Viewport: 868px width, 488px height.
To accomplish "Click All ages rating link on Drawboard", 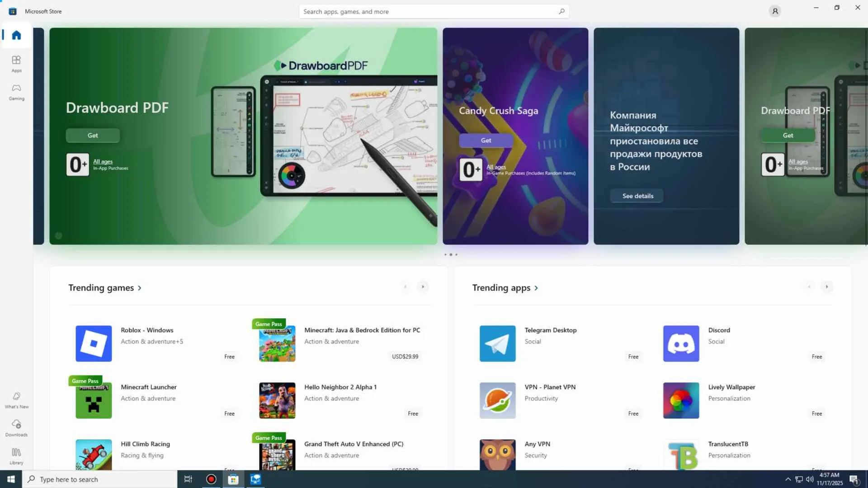I will pos(103,161).
